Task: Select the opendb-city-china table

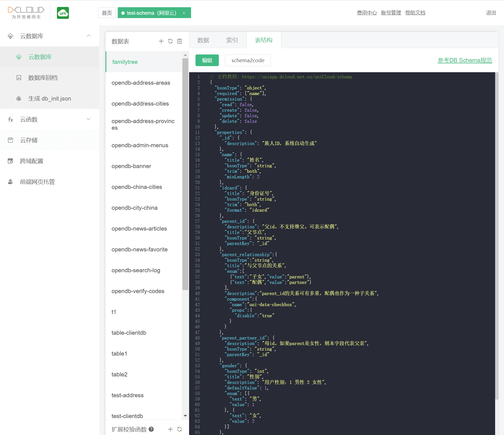Action: pos(144,208)
